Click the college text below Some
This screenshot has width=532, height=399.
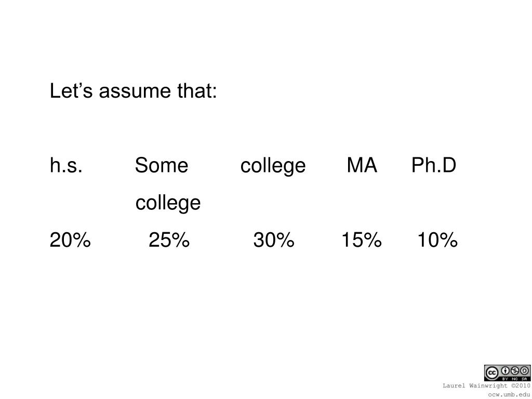tap(168, 204)
